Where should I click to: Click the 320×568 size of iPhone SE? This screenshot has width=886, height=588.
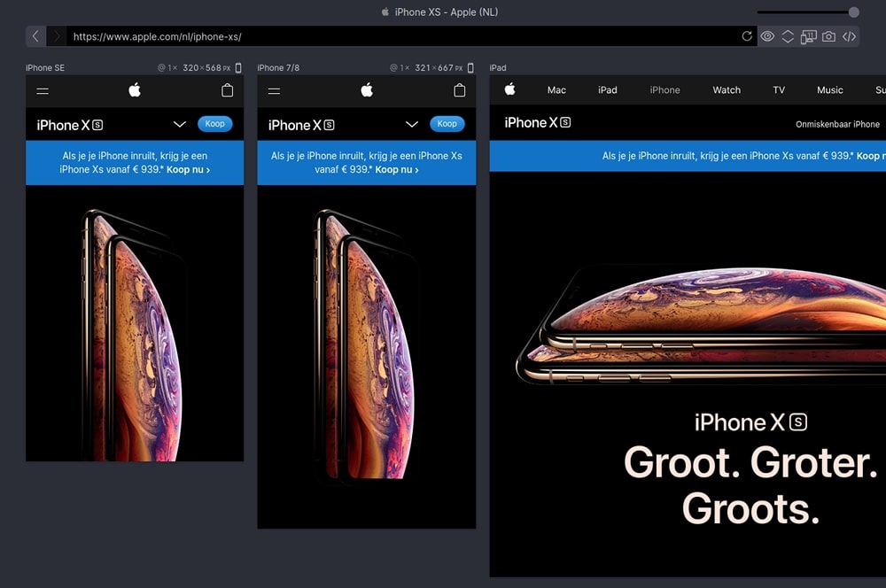click(206, 68)
